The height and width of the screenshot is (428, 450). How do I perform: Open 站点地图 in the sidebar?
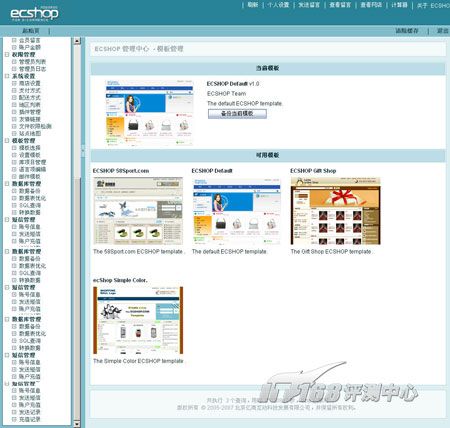click(x=30, y=133)
